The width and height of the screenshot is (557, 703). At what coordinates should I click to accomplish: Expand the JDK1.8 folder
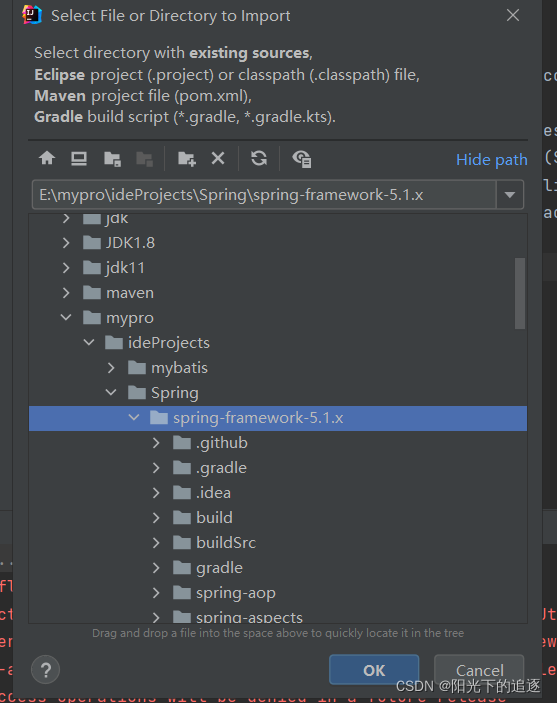coord(66,243)
